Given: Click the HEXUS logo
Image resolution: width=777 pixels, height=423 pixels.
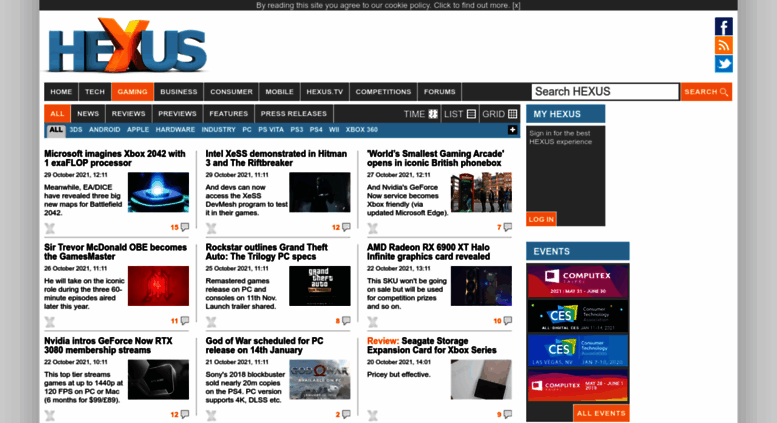Looking at the screenshot, I should (127, 46).
